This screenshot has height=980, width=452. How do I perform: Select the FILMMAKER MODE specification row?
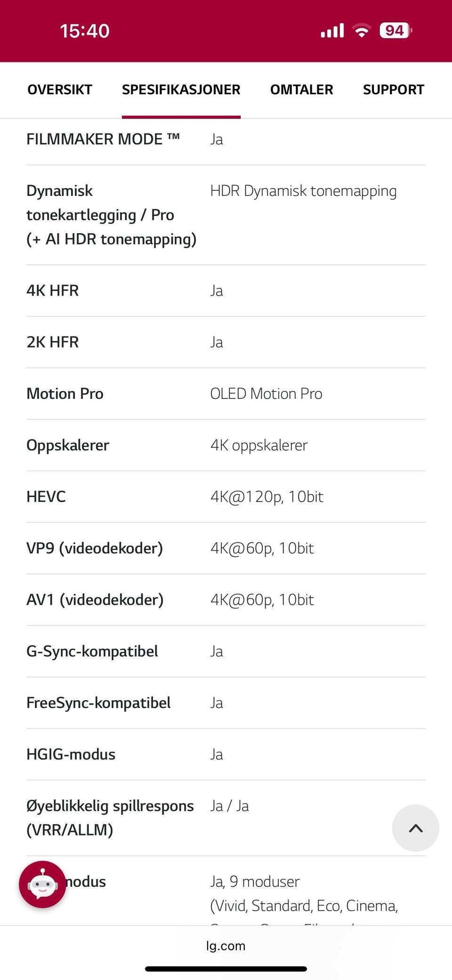(x=226, y=139)
